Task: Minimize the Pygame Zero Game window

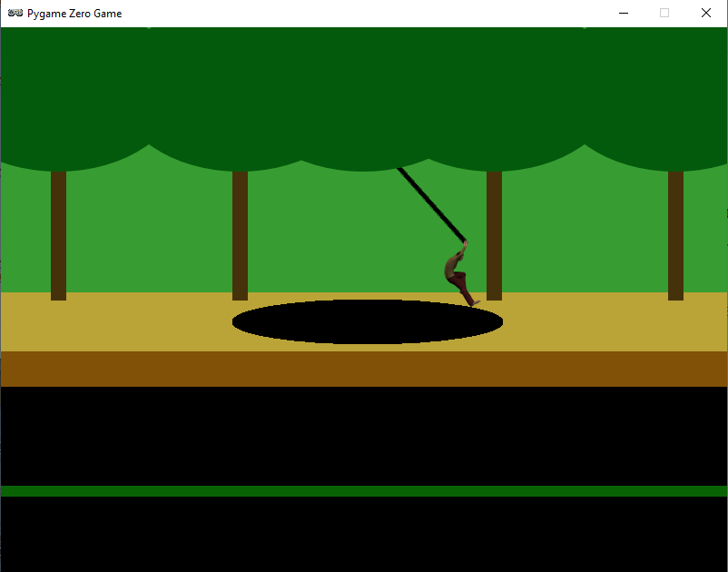Action: pyautogui.click(x=624, y=13)
